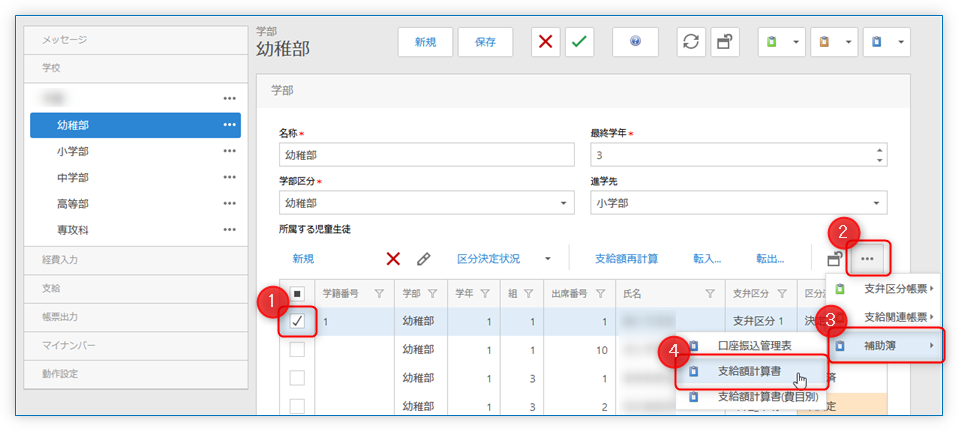Viewport: 958px width, 431px height.
Task: Open the 動作設定 section in sidebar
Action: (136, 374)
